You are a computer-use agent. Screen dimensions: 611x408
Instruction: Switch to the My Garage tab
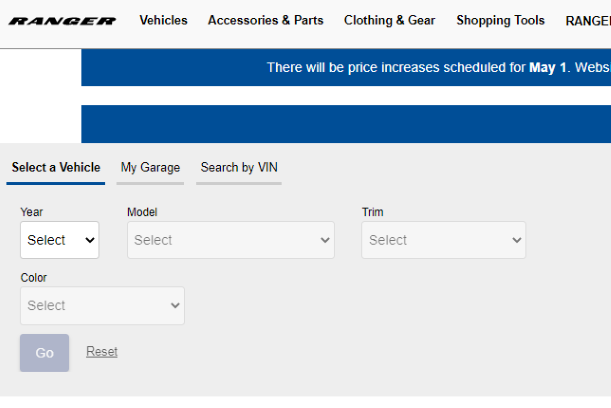pyautogui.click(x=150, y=167)
